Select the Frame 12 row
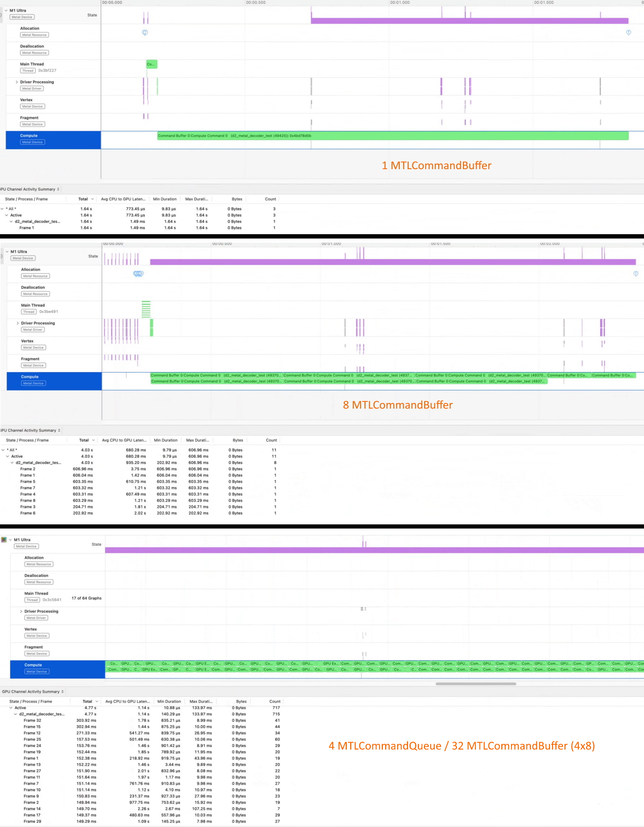This screenshot has width=644, height=827. click(x=142, y=733)
